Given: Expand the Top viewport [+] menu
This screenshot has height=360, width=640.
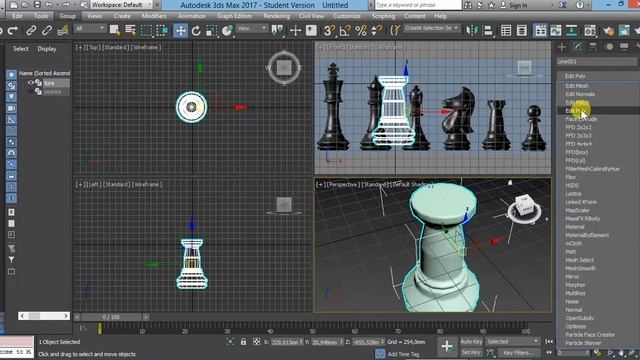Looking at the screenshot, I should point(80,47).
